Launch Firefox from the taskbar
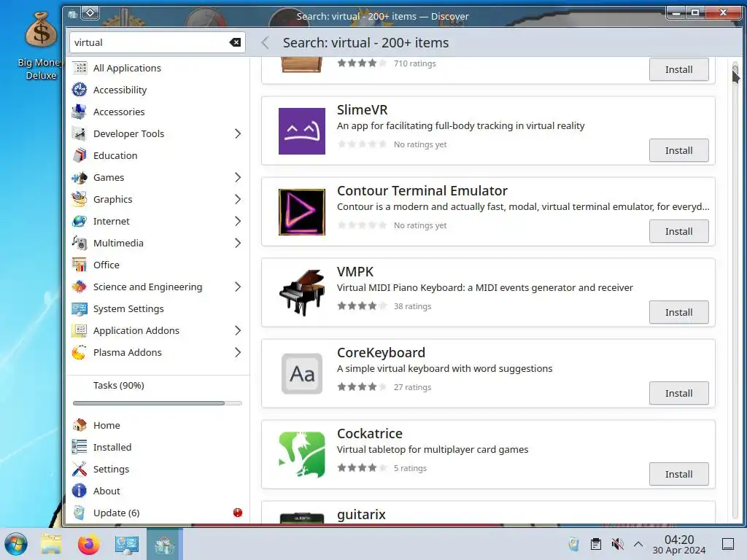This screenshot has width=747, height=560. click(x=88, y=544)
